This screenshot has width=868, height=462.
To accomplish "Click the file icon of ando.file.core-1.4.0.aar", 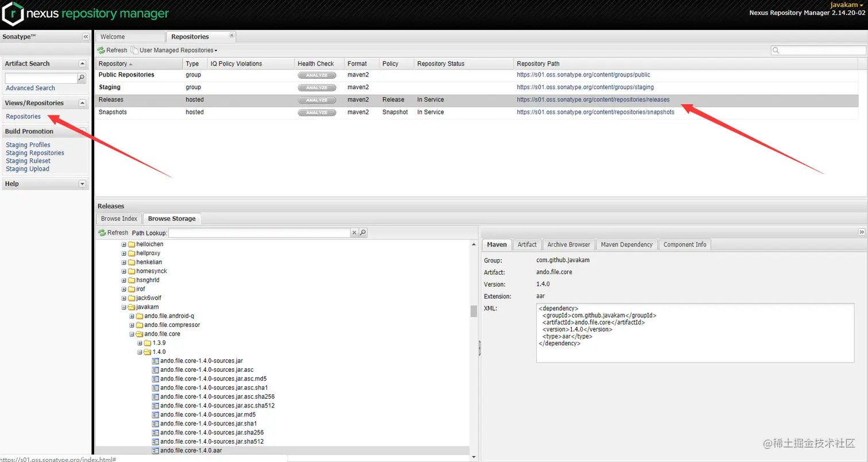I will (155, 451).
